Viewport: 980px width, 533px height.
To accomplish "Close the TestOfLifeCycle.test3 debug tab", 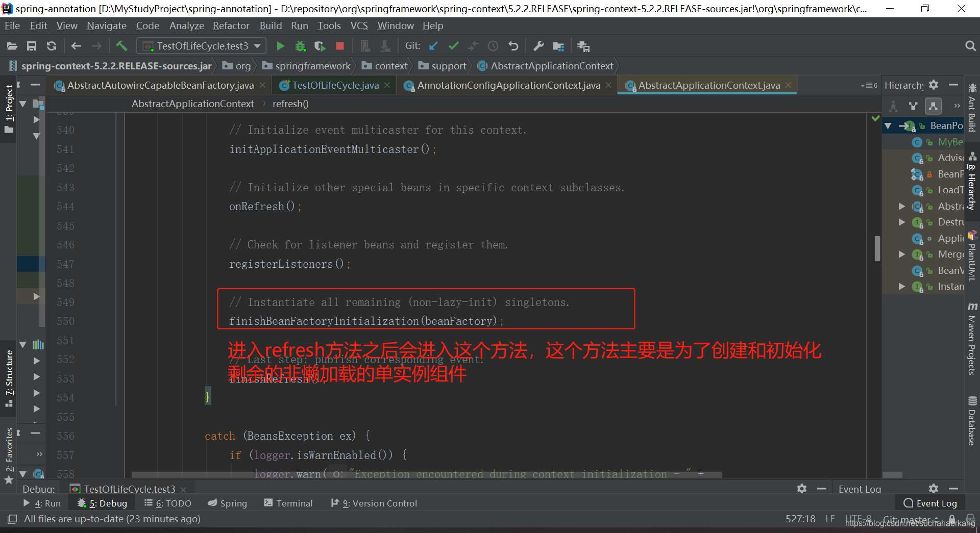I will (183, 490).
